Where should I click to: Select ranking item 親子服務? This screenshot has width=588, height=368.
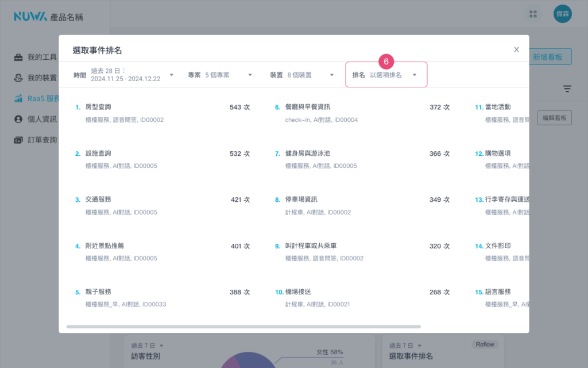point(98,292)
